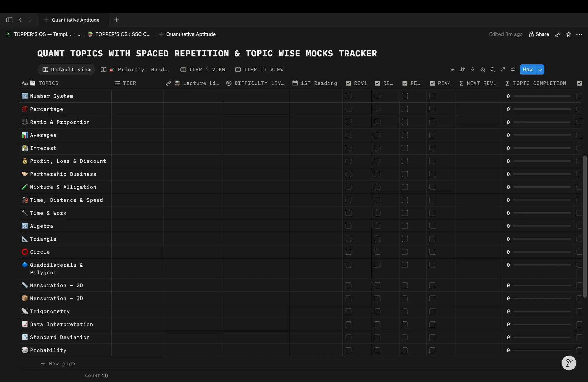Viewport: 588px width, 382px height.
Task: Click empty TIER cell for Percentage
Action: pyautogui.click(x=137, y=109)
